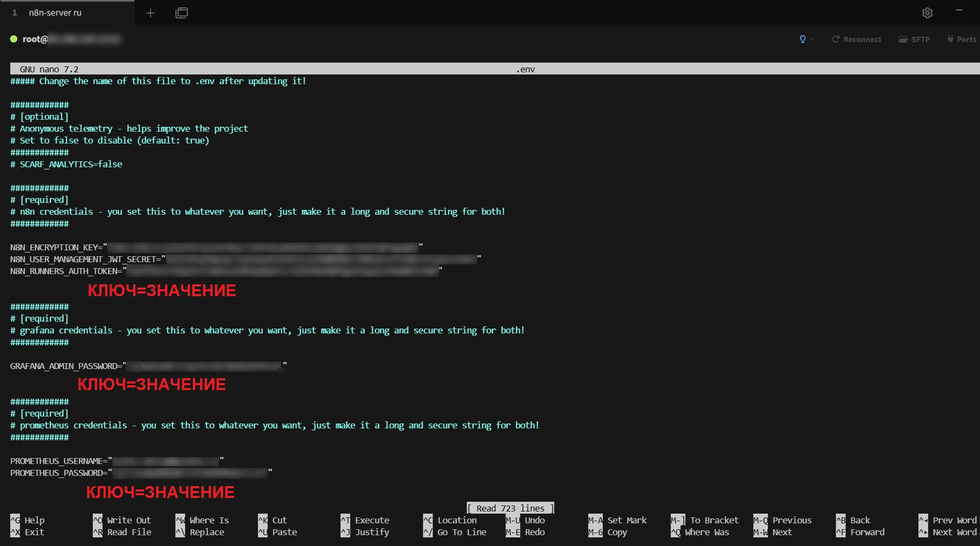Viewport: 980px width, 546px height.
Task: Click the split window panes icon
Action: (182, 13)
